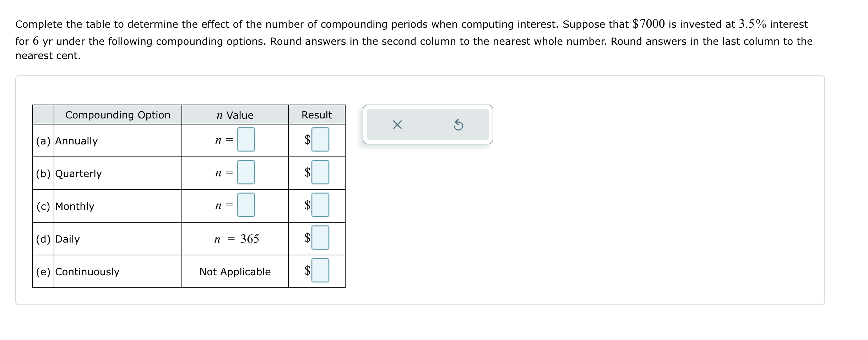The width and height of the screenshot is (868, 340).
Task: Select the answer entry toolbar panel
Action: [x=427, y=124]
